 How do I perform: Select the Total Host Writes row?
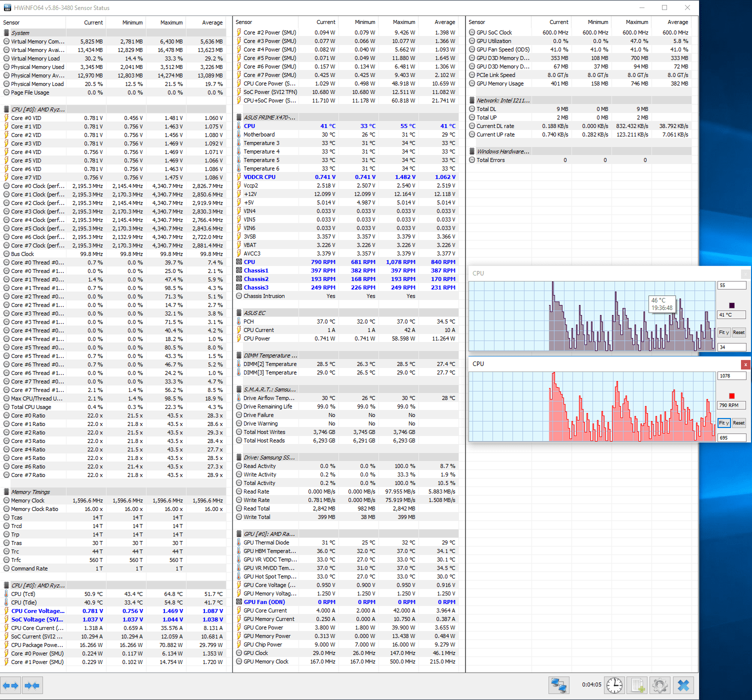click(x=346, y=432)
